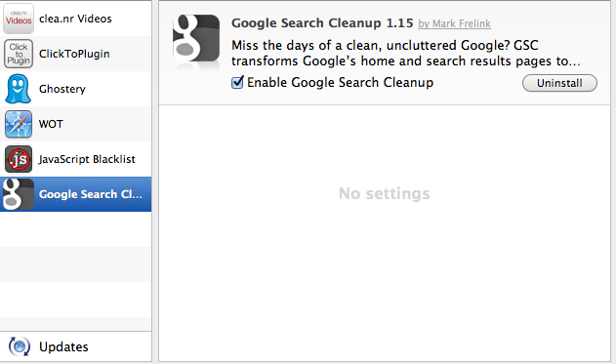616x364 pixels.
Task: Uninstall the Google Search Cleanup extension
Action: pyautogui.click(x=559, y=83)
